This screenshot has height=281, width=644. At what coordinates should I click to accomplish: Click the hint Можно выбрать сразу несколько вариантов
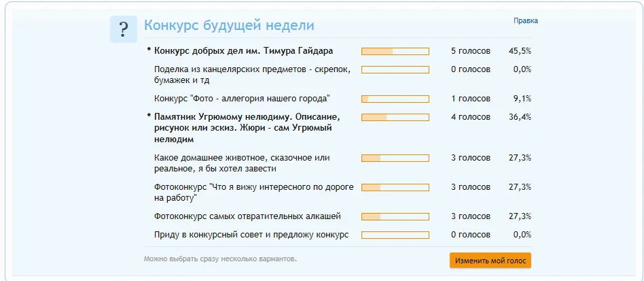pos(220,259)
